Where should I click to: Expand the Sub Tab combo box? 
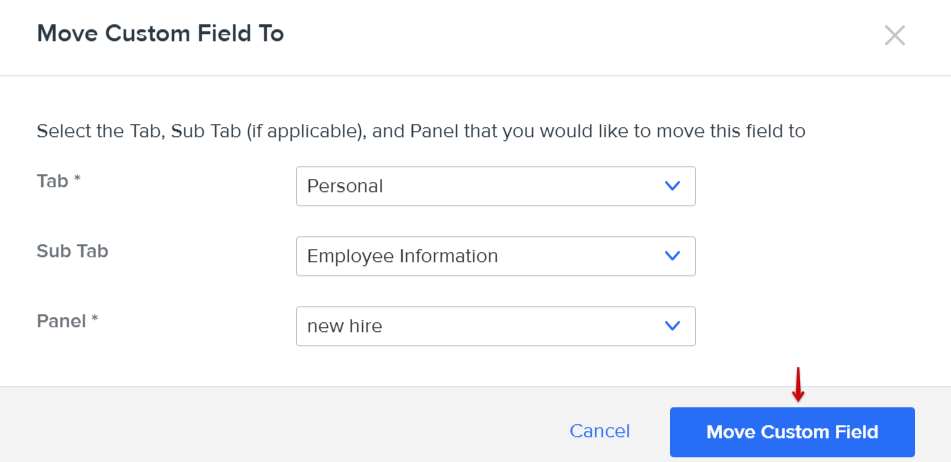click(x=495, y=256)
